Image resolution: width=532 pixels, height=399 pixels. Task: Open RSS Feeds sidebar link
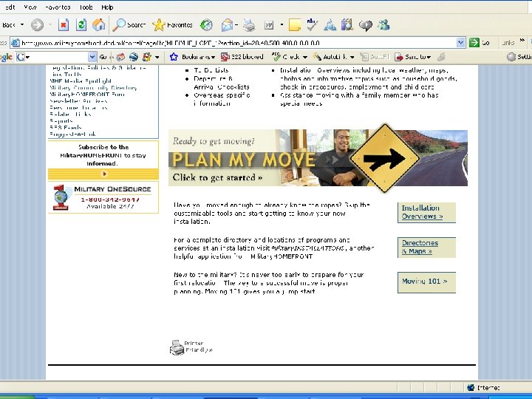click(x=66, y=128)
